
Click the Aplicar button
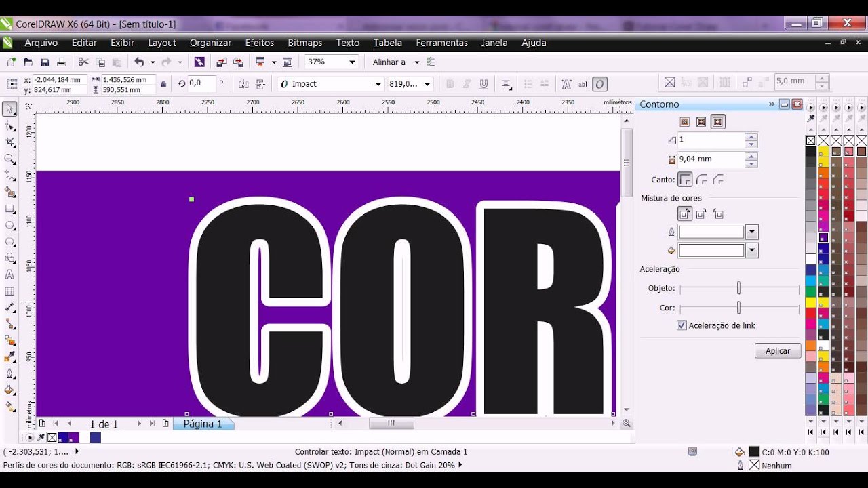[778, 351]
